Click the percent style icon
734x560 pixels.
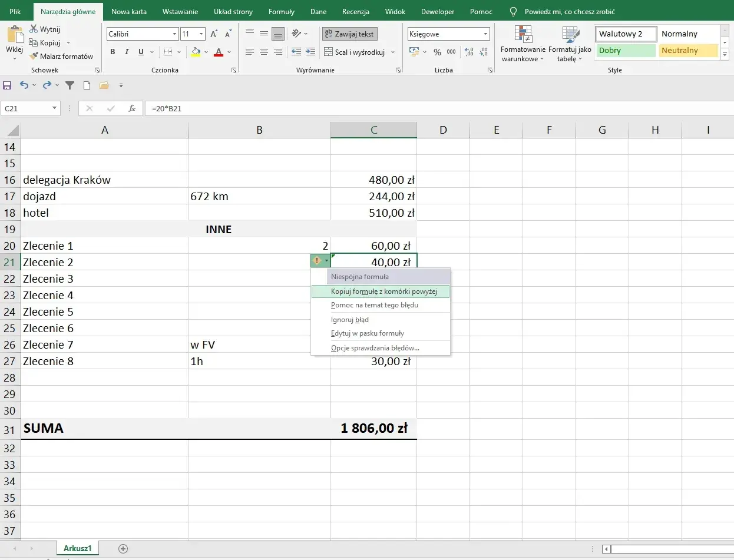pyautogui.click(x=437, y=52)
